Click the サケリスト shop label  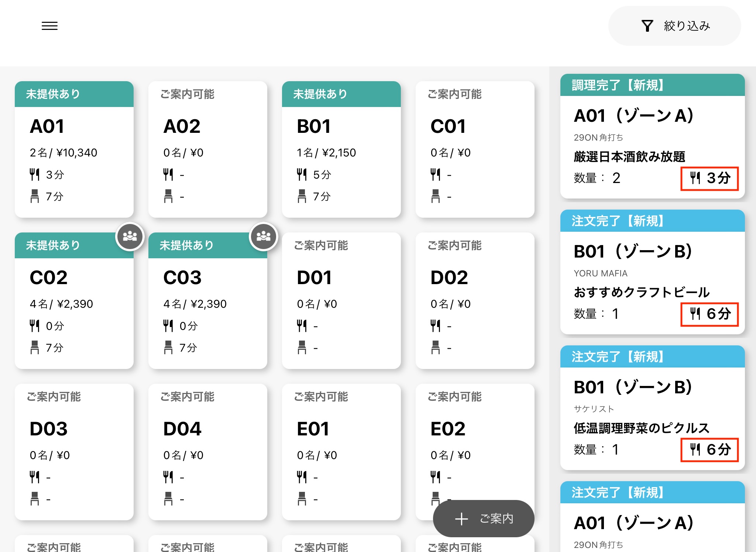[594, 409]
